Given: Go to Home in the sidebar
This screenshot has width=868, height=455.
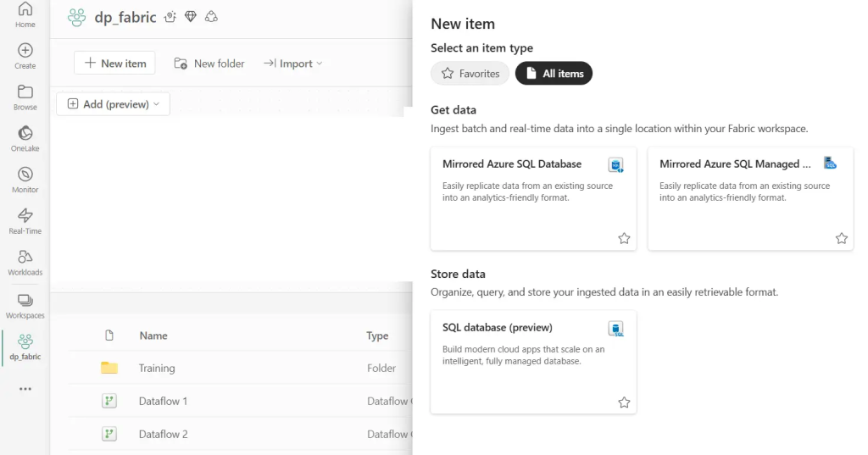Looking at the screenshot, I should 25,15.
